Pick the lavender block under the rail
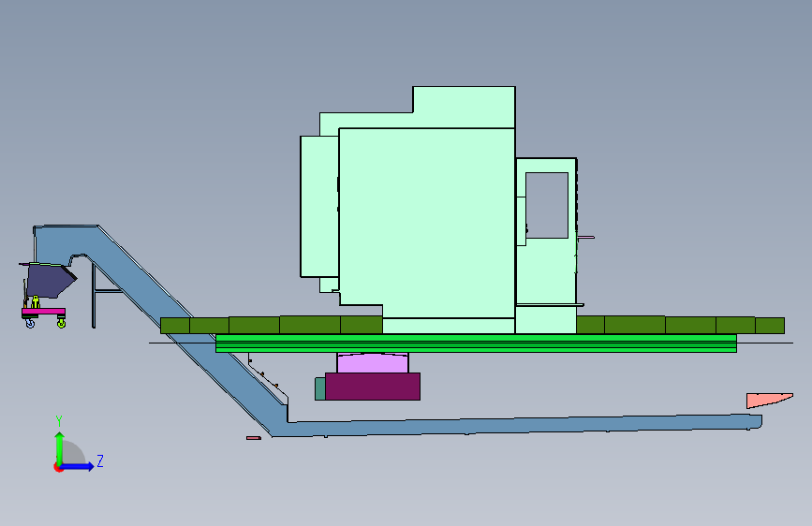This screenshot has width=812, height=526. coord(373,362)
